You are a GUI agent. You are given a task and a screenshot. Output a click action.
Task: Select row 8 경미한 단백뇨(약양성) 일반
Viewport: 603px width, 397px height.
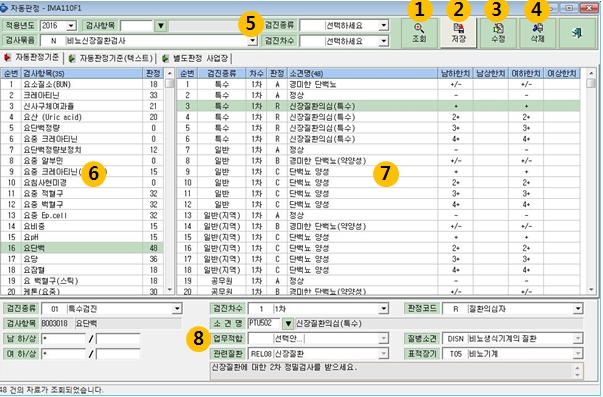click(x=378, y=161)
